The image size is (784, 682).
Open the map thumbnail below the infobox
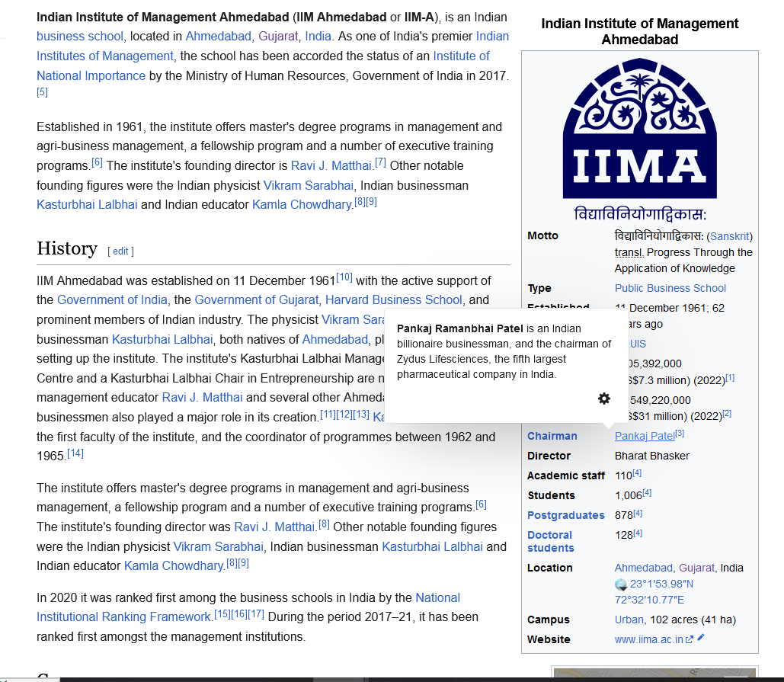click(654, 673)
